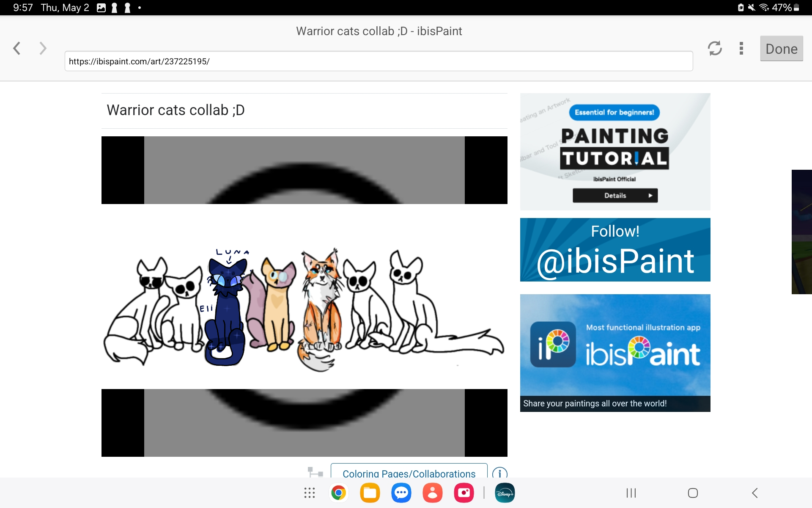Open the collaboration tree icon

(315, 471)
